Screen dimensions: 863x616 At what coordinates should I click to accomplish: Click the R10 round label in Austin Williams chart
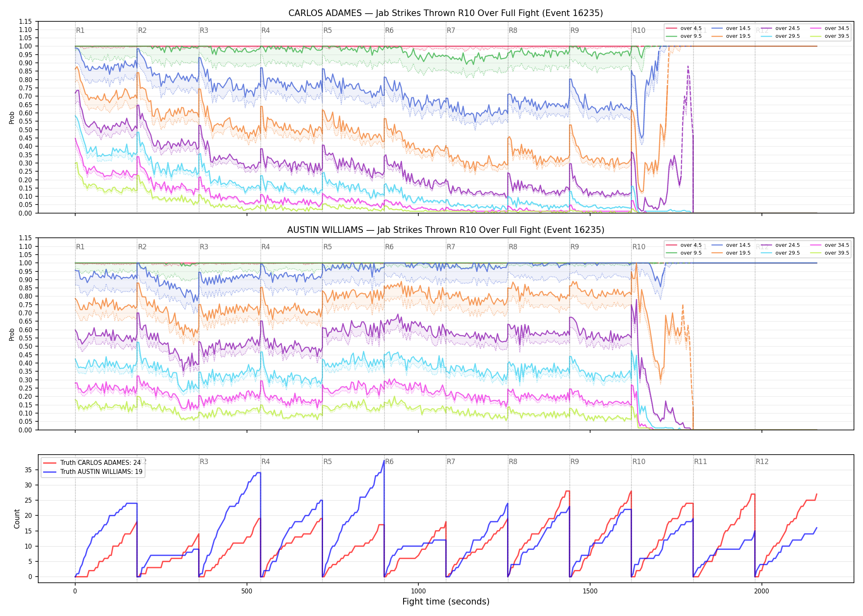click(639, 247)
